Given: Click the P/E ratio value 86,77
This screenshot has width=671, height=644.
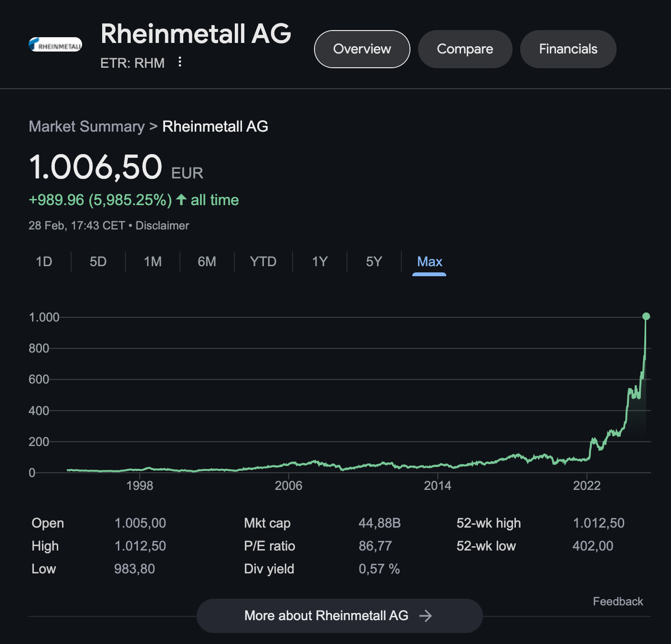Looking at the screenshot, I should [x=375, y=546].
